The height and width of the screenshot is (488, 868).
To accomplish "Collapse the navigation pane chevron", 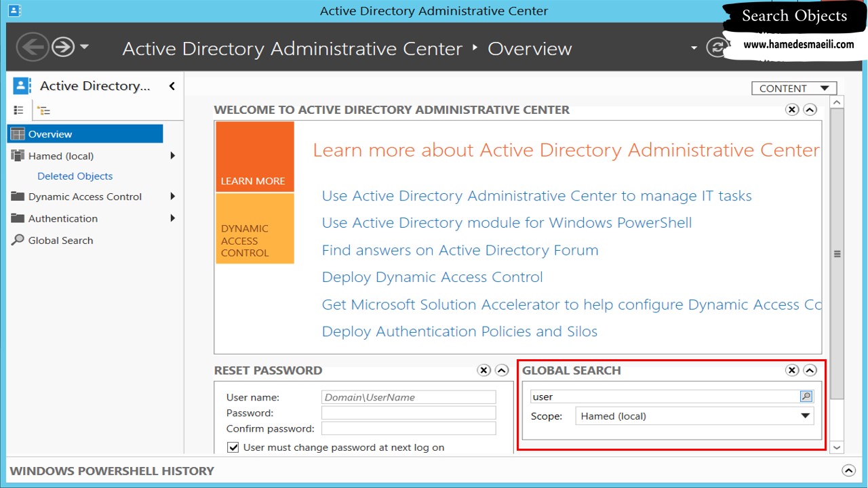I will 172,86.
